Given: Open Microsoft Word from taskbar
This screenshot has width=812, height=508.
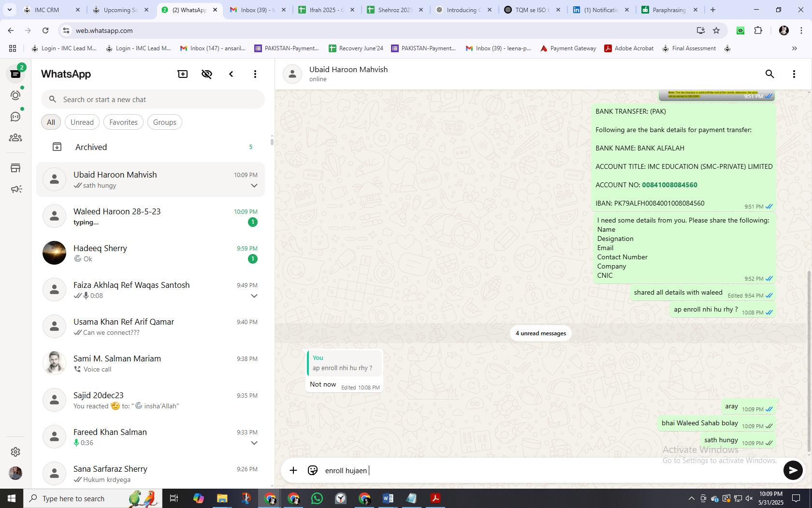Looking at the screenshot, I should 388,498.
